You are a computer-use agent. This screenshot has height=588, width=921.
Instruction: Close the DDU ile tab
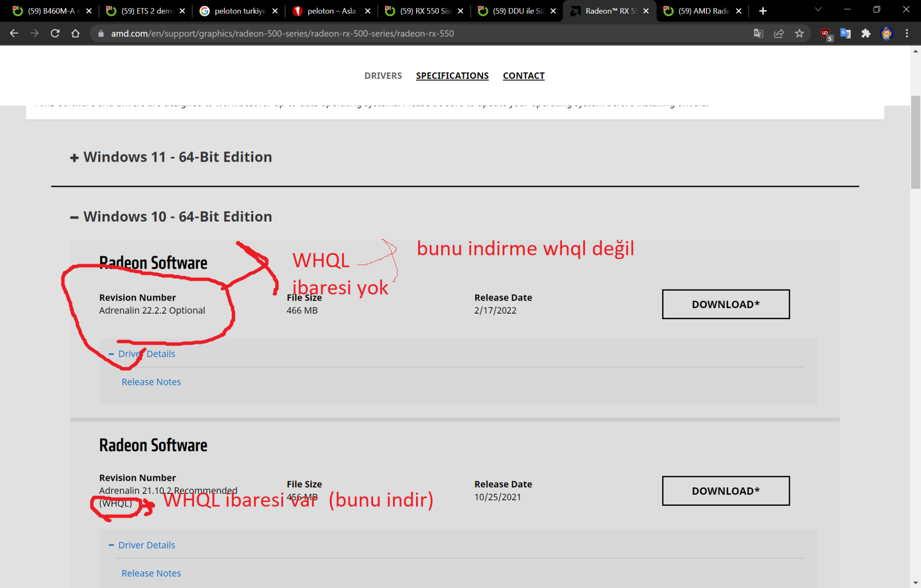tap(553, 11)
